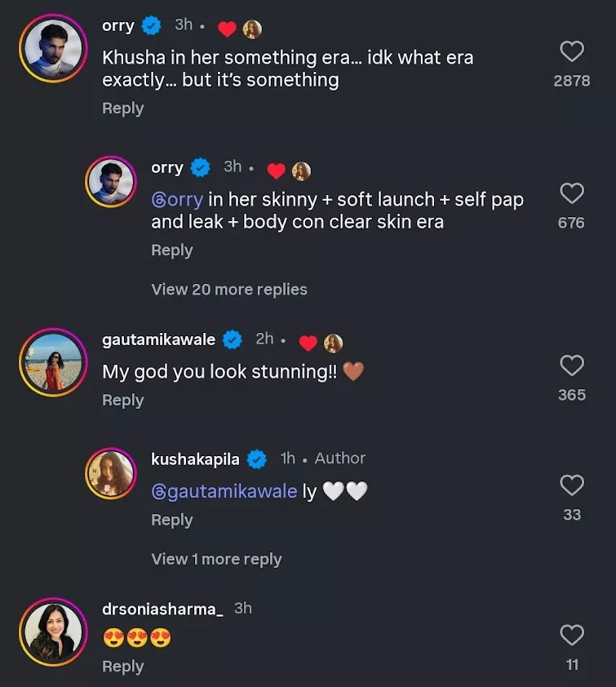Screen dimensions: 616x687
Task: Expand View 1 more reply
Action: click(x=216, y=559)
